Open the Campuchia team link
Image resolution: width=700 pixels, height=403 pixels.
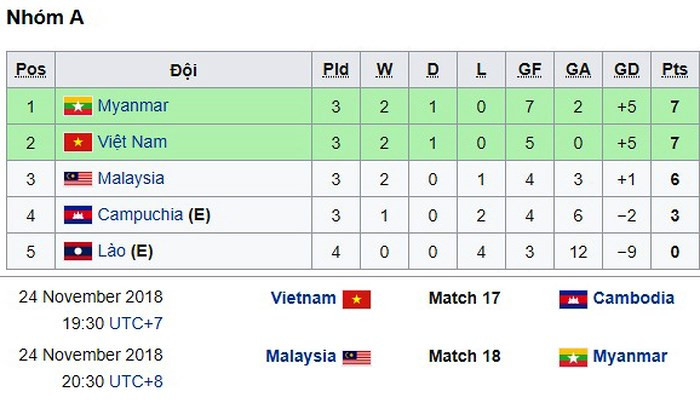(140, 215)
